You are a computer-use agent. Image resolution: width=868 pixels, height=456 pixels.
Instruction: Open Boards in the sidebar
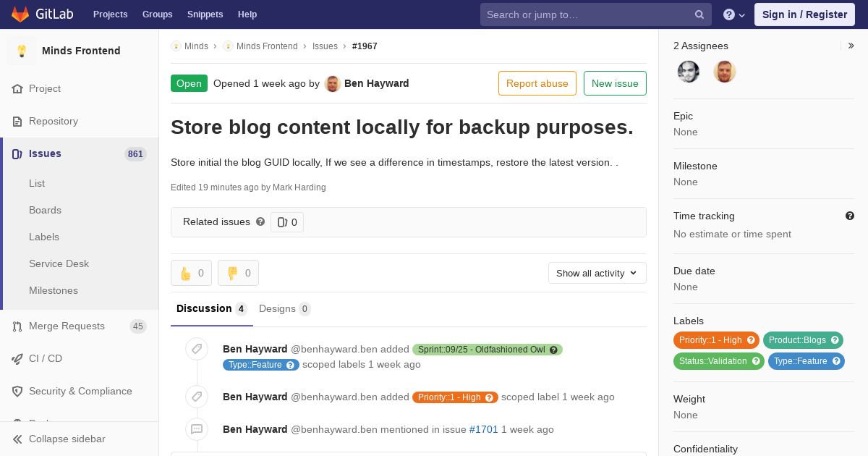[45, 210]
